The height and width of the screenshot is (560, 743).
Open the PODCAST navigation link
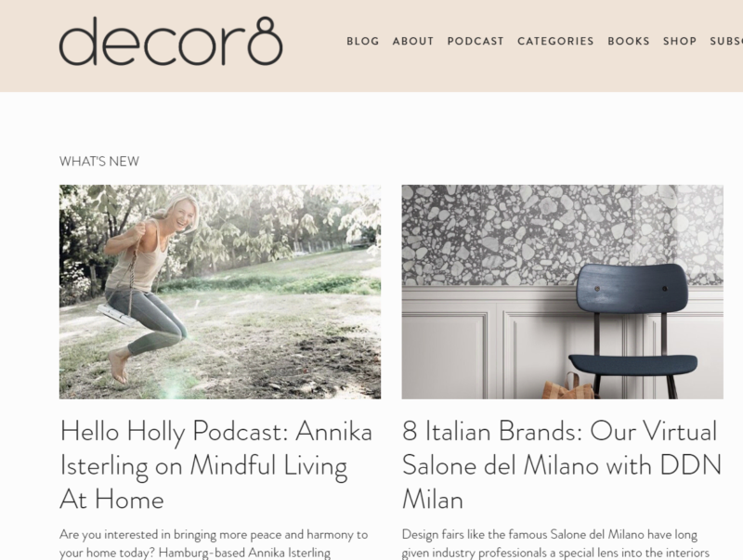pos(476,41)
